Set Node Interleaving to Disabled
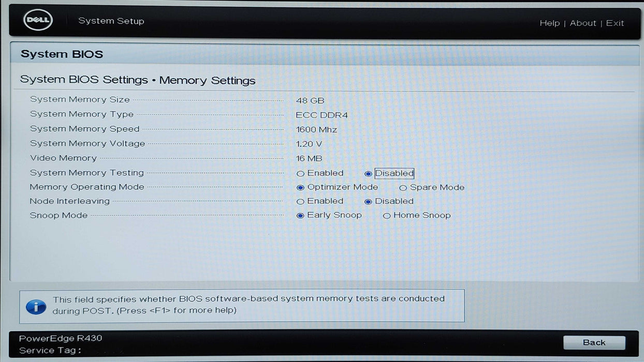 369,202
